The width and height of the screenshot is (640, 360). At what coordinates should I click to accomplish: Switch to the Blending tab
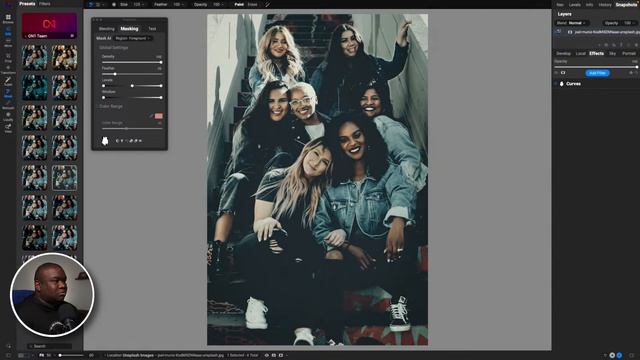coord(107,29)
